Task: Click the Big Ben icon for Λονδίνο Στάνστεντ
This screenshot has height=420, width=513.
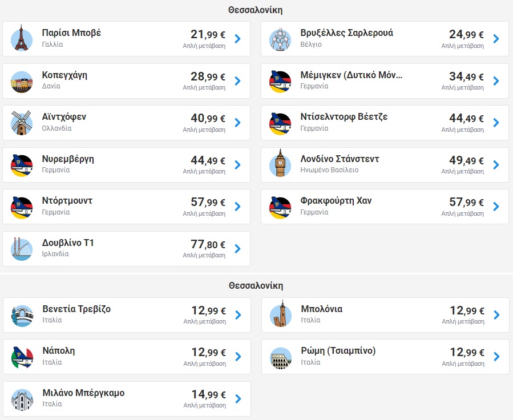Action: point(280,164)
